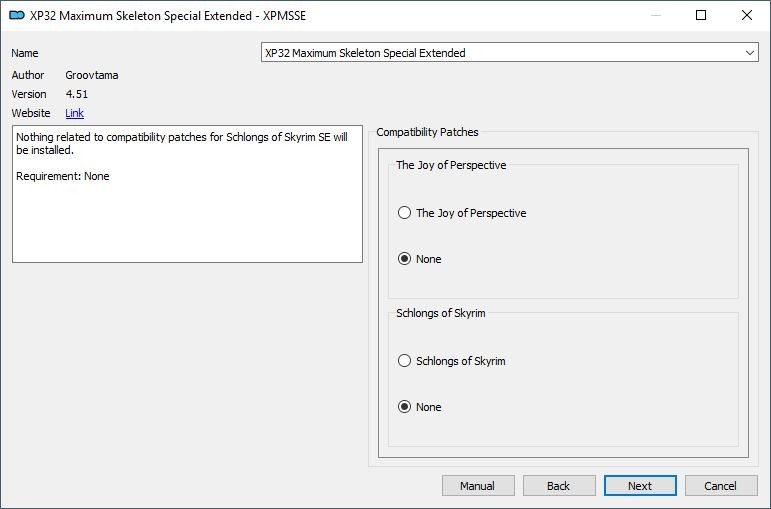Open the XP32 Maximum Skeleton name combo box
This screenshot has height=509, width=771.
click(x=509, y=53)
